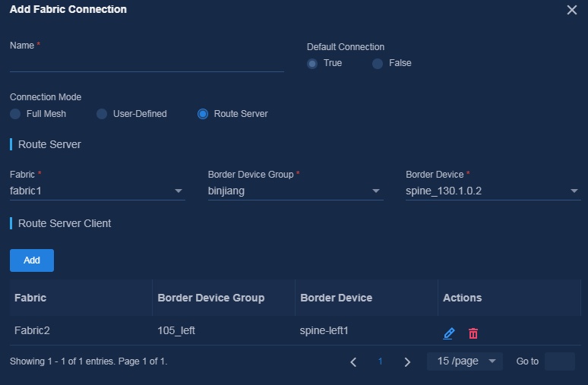Delete the Fabric2 client row
Screen dimensions: 588x385
[x=473, y=333]
